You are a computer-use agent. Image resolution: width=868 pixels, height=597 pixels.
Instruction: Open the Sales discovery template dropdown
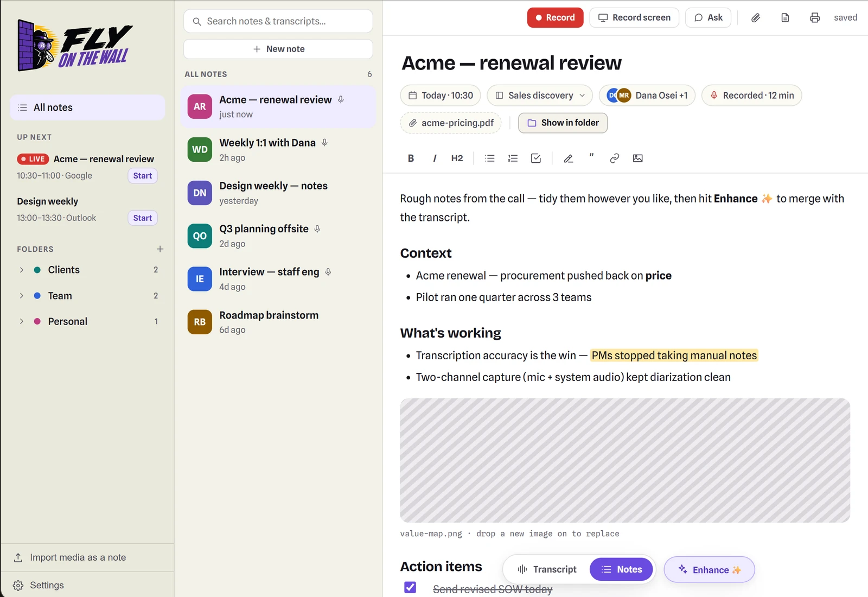click(540, 96)
